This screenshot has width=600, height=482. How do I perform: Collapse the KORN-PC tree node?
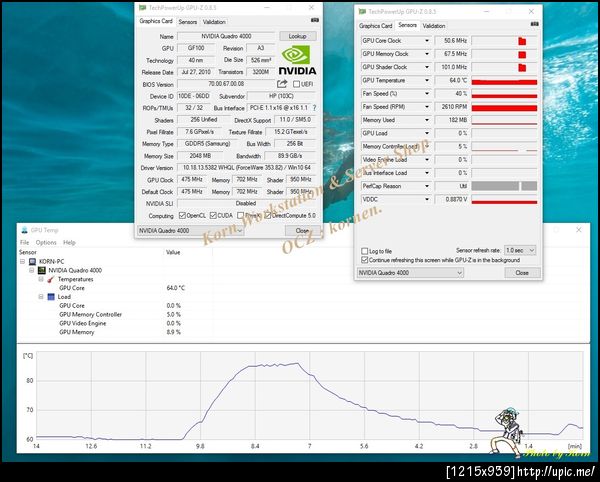(23, 262)
